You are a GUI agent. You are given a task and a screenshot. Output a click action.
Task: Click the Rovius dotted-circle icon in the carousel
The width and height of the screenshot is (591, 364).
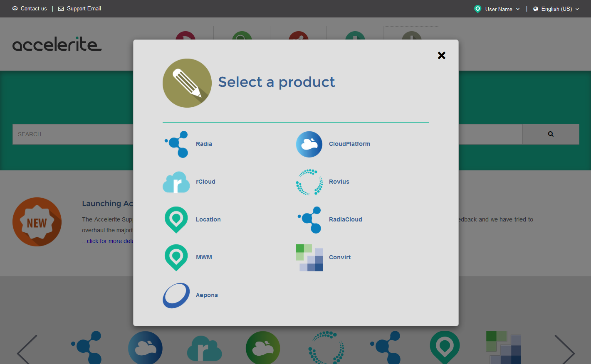(x=326, y=348)
